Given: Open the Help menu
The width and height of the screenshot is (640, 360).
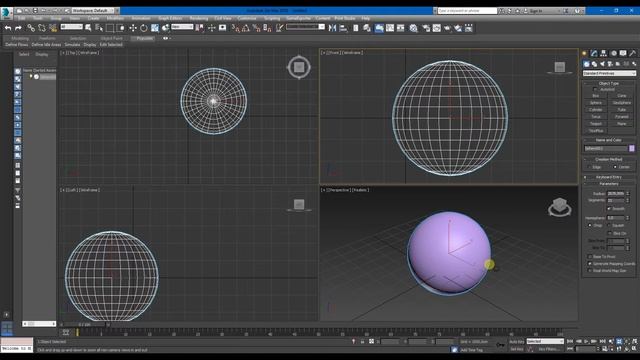Looking at the screenshot, I should coord(366,18).
